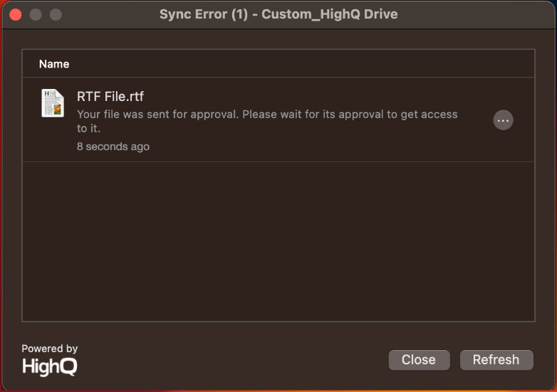The width and height of the screenshot is (557, 392).
Task: Click the greyed-out minimize window button
Action: click(x=36, y=14)
